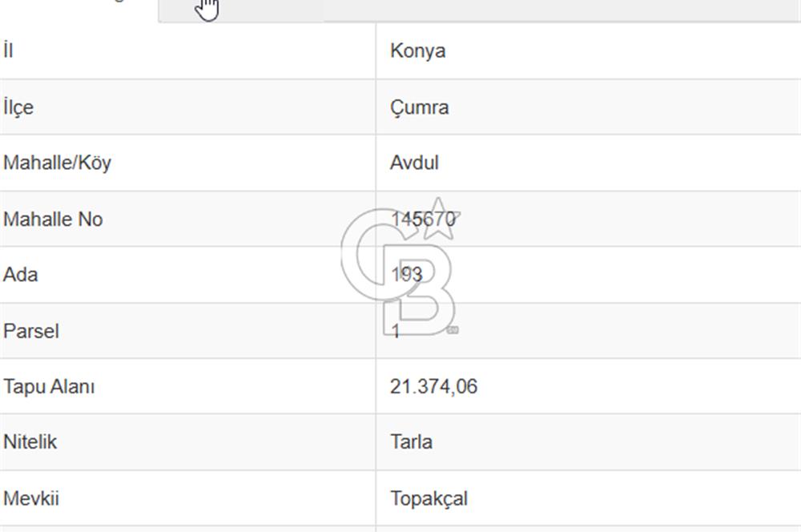Select the active white tab at top-left

(78, 8)
